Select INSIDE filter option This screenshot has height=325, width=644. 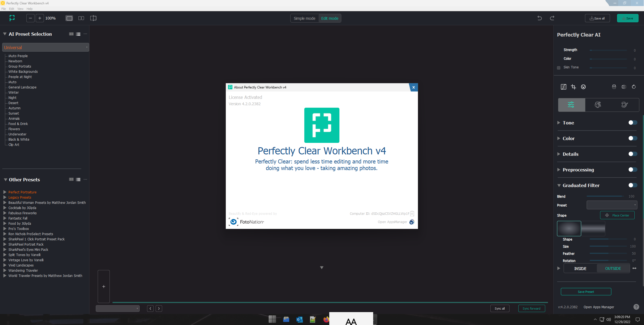(580, 268)
